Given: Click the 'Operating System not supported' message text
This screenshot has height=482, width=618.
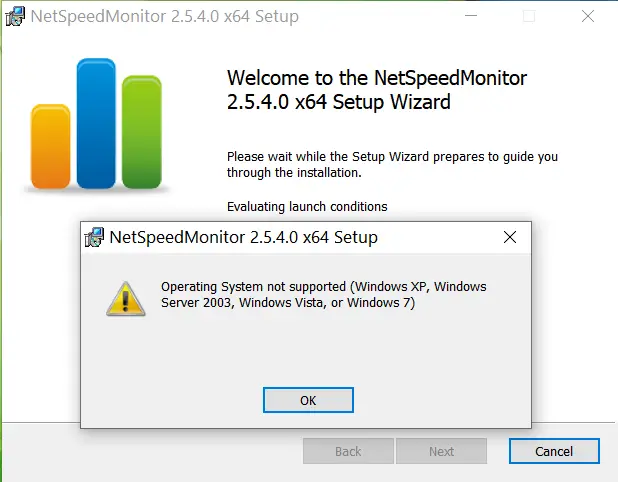Looking at the screenshot, I should [x=324, y=294].
